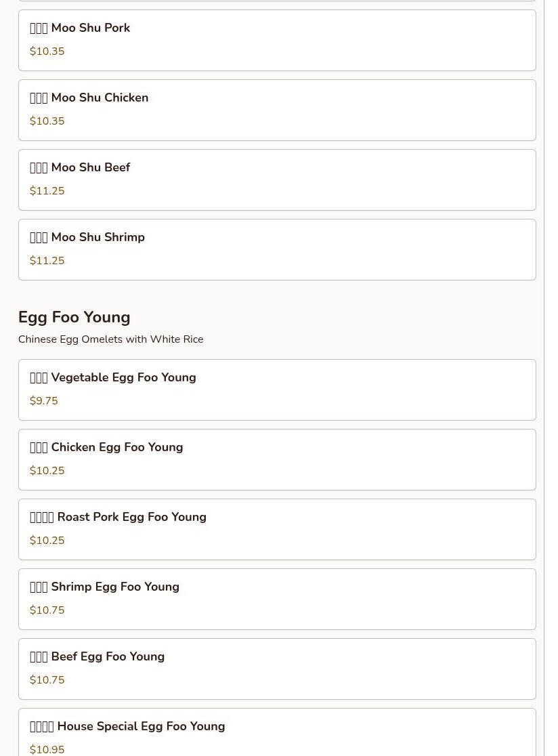The image size is (558, 756).
Task: Click the Chinese Egg Omelets description text
Action: tap(110, 339)
